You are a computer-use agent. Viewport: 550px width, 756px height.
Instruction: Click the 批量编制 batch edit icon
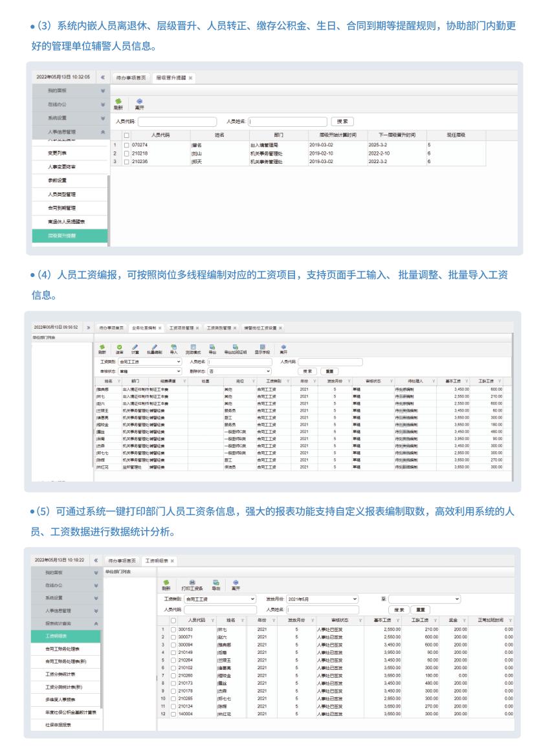tap(154, 349)
